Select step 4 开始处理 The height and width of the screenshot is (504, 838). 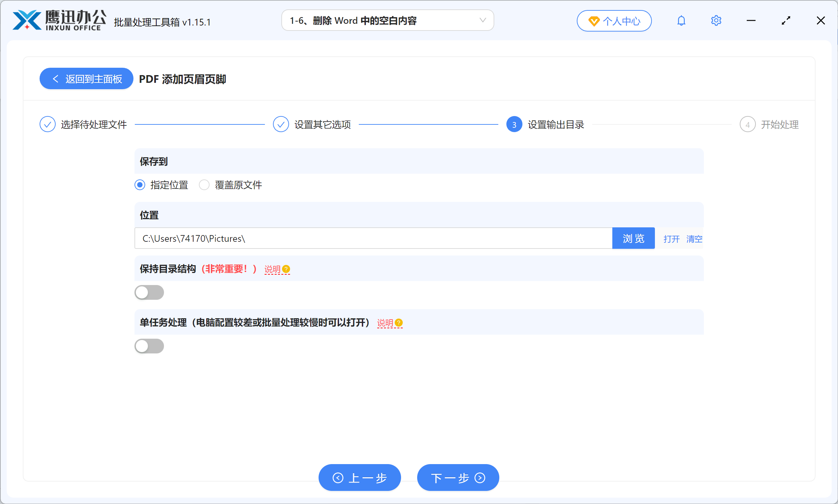(769, 124)
